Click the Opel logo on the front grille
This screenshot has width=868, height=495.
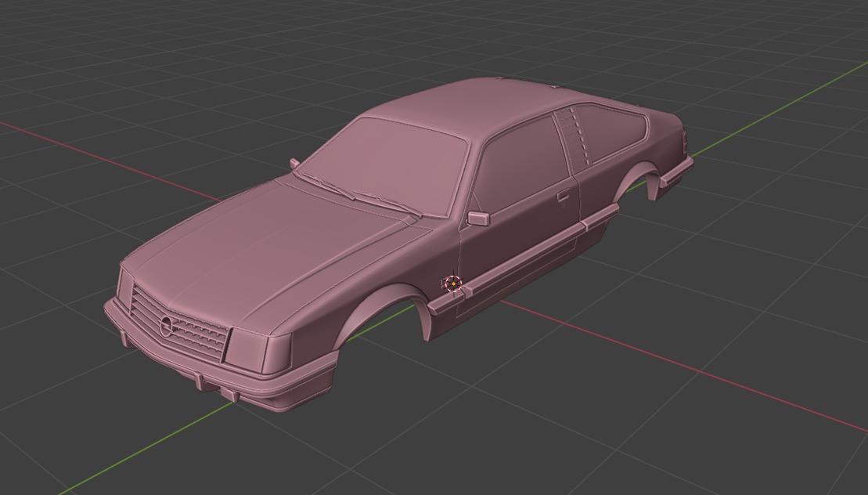165,326
